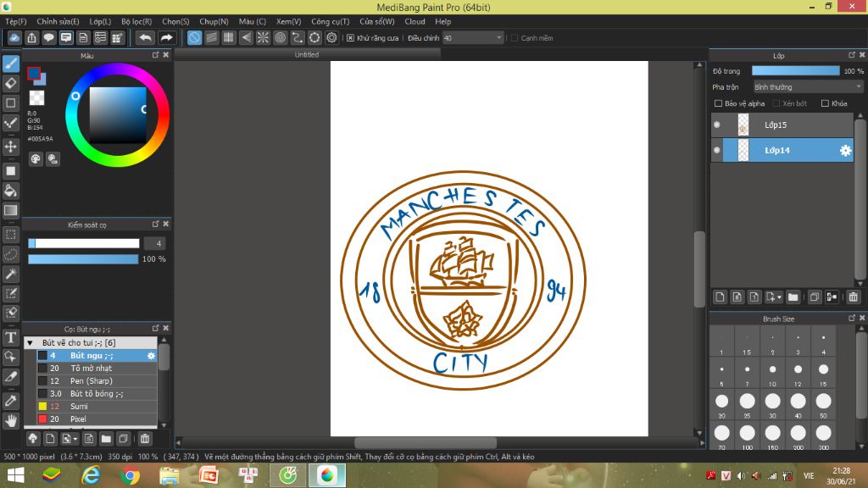Screen dimensions: 868x488
Task: Enable the Bảo vệ alpha checkbox
Action: click(x=718, y=103)
